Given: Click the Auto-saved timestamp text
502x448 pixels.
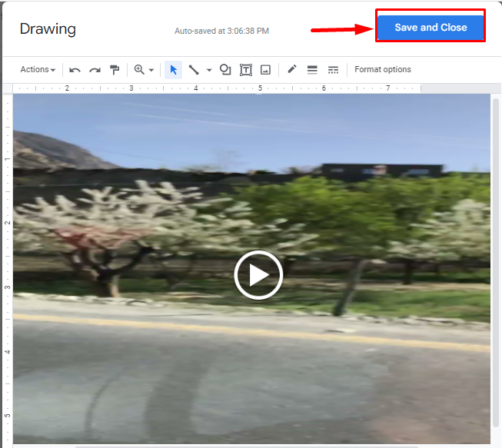Looking at the screenshot, I should click(221, 31).
